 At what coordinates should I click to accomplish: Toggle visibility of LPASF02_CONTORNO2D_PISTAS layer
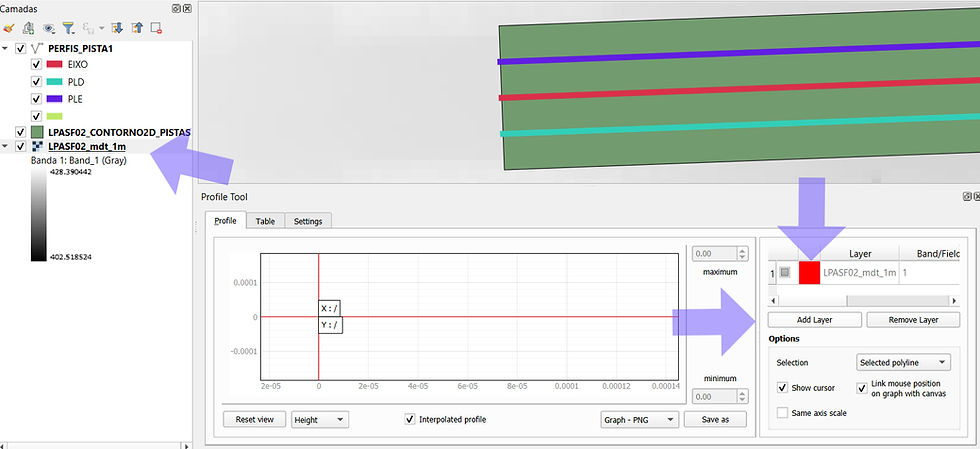[21, 132]
